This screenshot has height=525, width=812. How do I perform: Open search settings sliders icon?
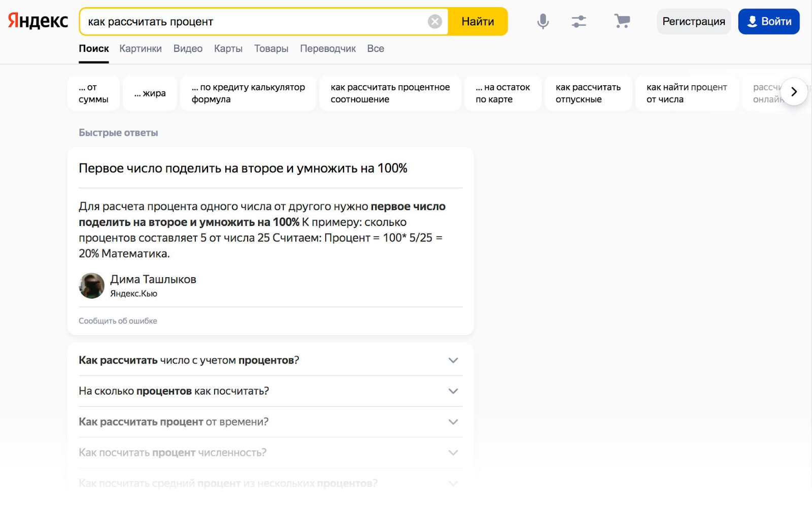(579, 21)
